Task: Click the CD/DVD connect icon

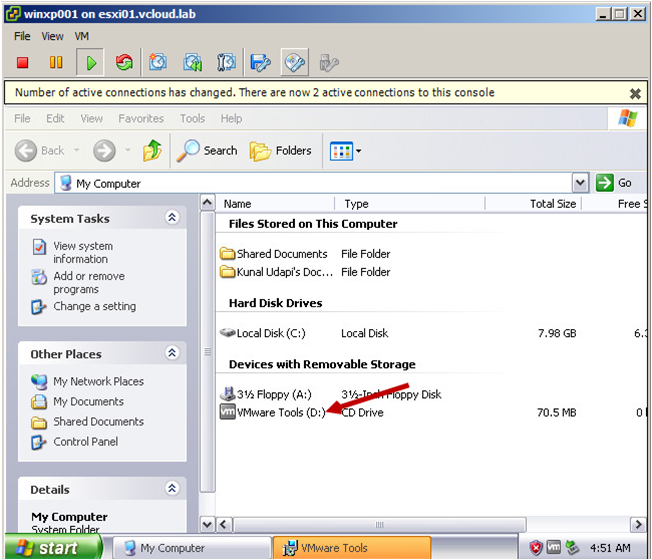Action: pyautogui.click(x=295, y=62)
